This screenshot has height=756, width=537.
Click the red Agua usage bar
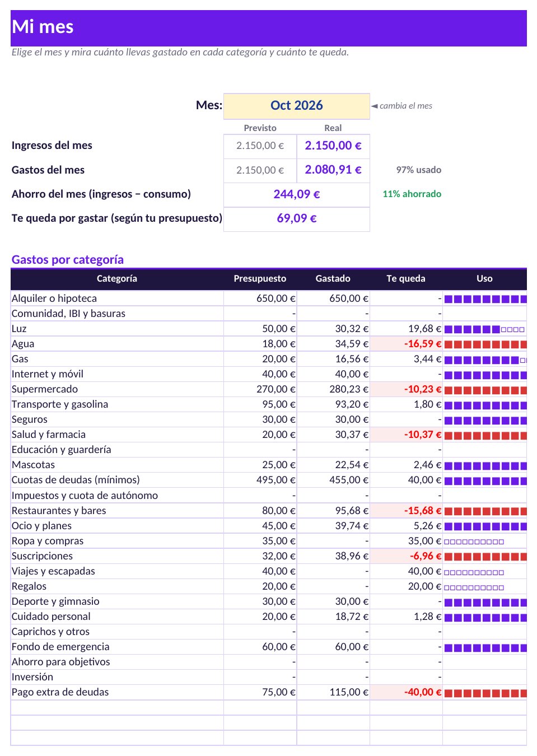485,344
